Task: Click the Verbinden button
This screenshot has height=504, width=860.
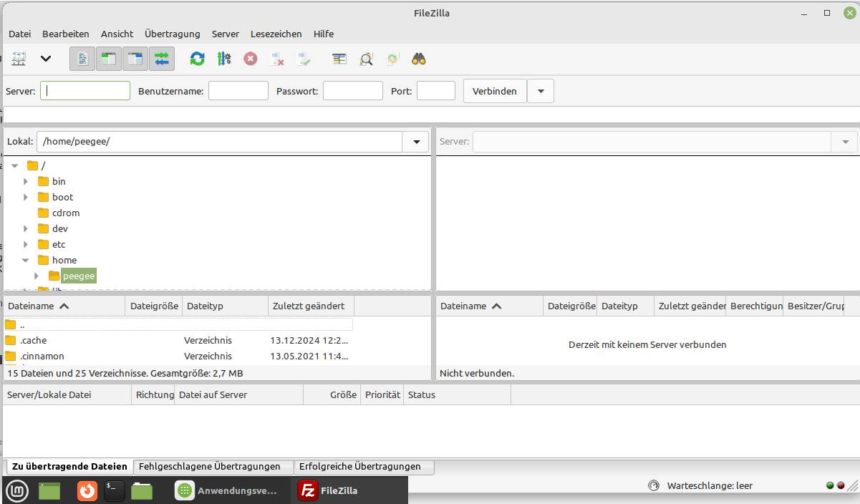Action: point(495,91)
